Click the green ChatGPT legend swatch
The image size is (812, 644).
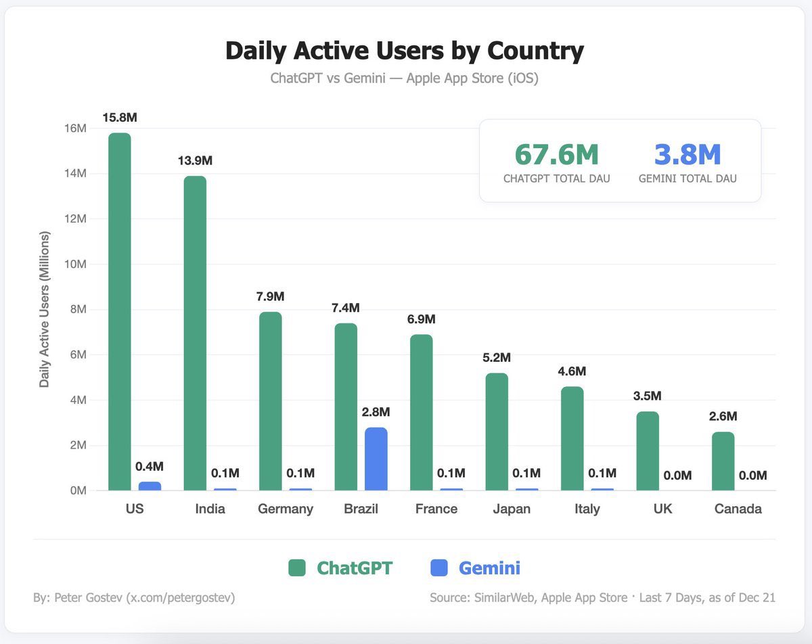click(297, 568)
